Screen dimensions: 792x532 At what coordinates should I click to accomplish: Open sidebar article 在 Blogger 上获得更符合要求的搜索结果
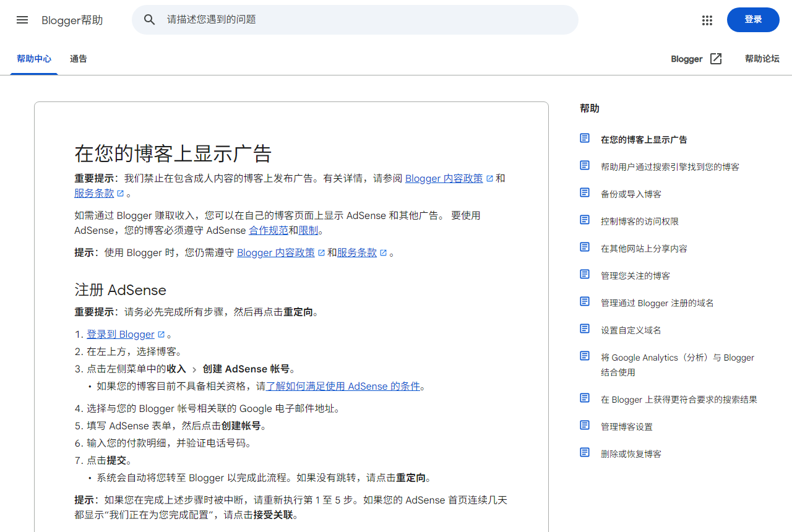pos(679,400)
